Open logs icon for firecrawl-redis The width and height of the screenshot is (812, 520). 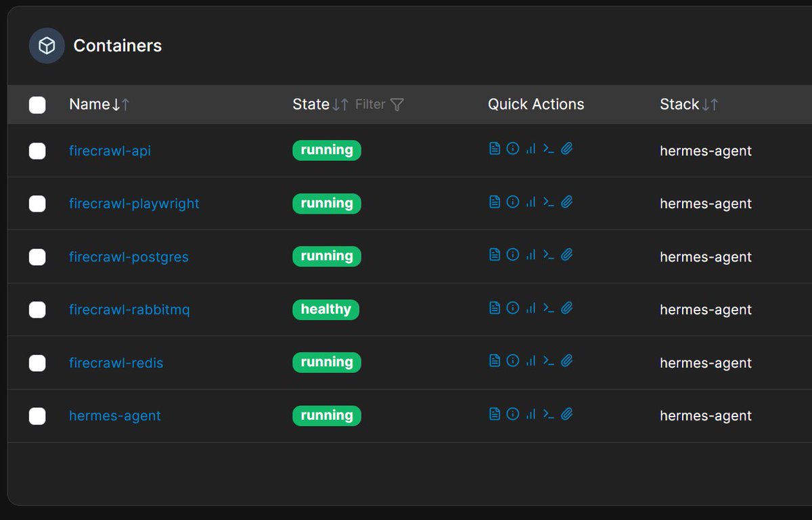tap(495, 361)
